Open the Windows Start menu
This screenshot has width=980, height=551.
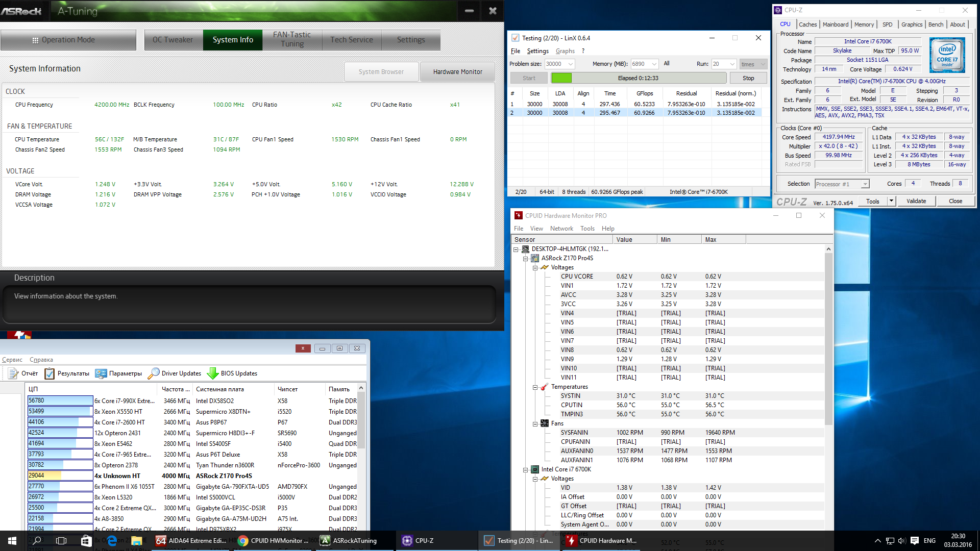(12, 541)
